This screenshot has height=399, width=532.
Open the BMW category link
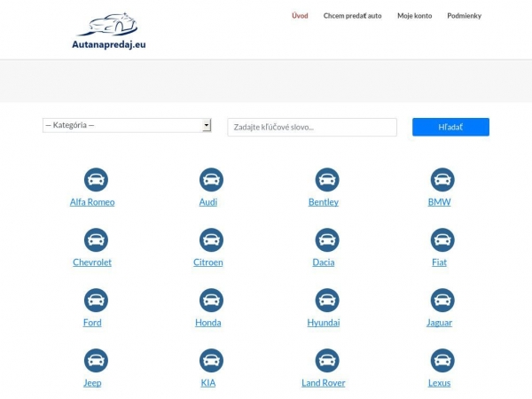[x=440, y=202]
